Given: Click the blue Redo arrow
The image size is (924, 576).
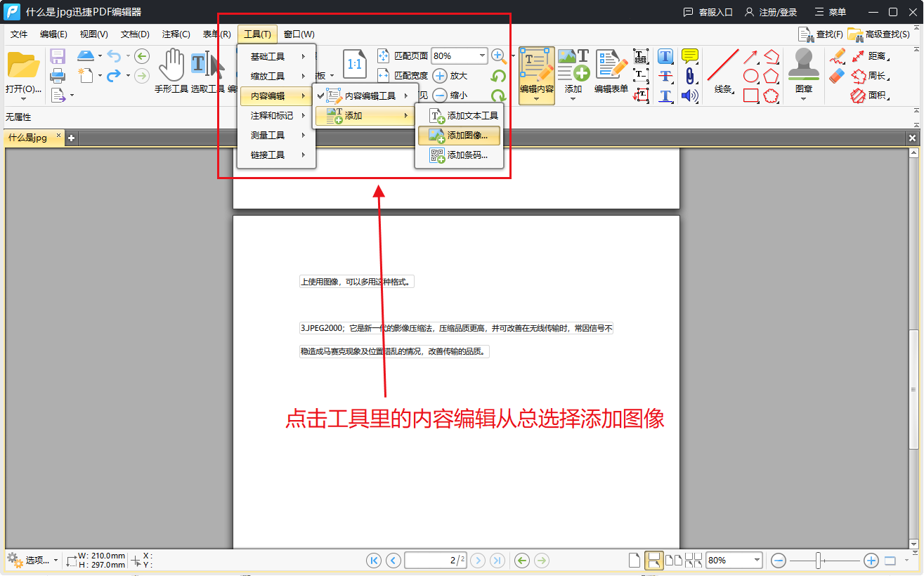Looking at the screenshot, I should (x=114, y=75).
